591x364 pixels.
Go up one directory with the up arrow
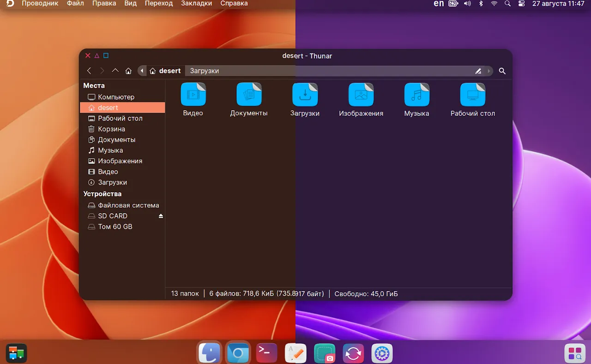tap(115, 71)
